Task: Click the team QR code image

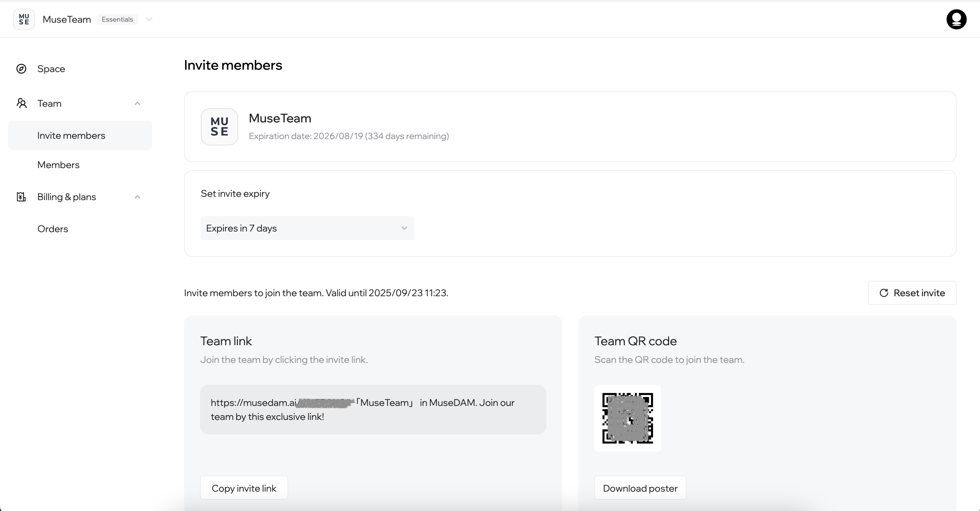Action: pos(627,418)
